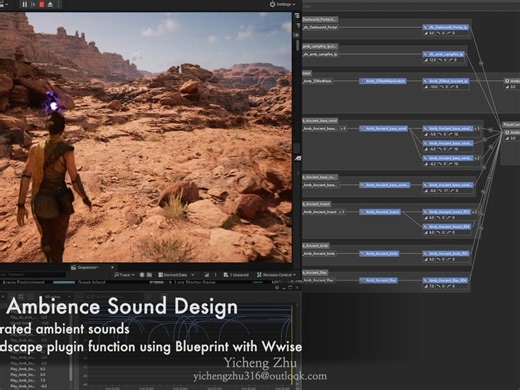Select the Amb_Ancient_flies container node
Viewport: 520px width, 390px height.
click(378, 281)
